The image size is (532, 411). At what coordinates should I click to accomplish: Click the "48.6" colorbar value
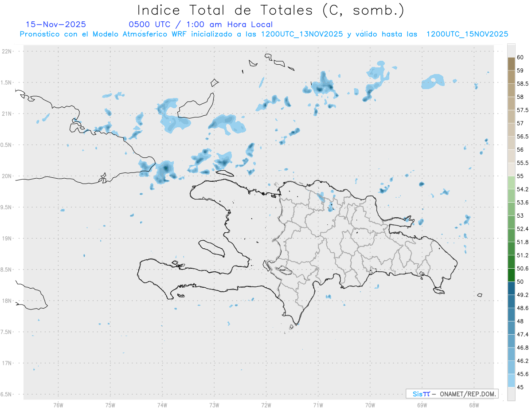tap(523, 308)
